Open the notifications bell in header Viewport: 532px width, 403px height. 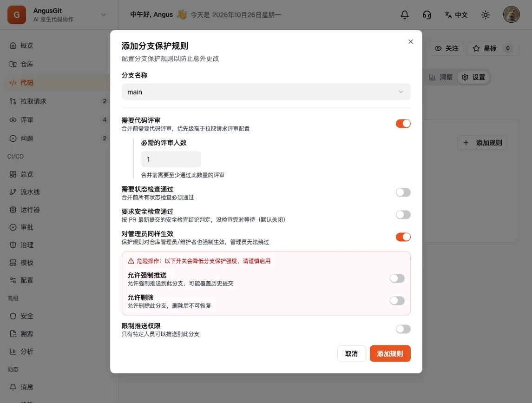[404, 14]
